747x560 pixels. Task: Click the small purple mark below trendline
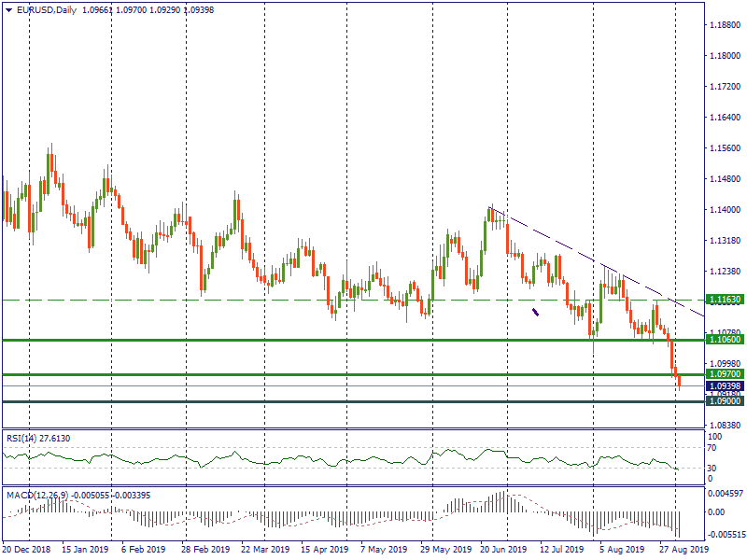coord(535,313)
